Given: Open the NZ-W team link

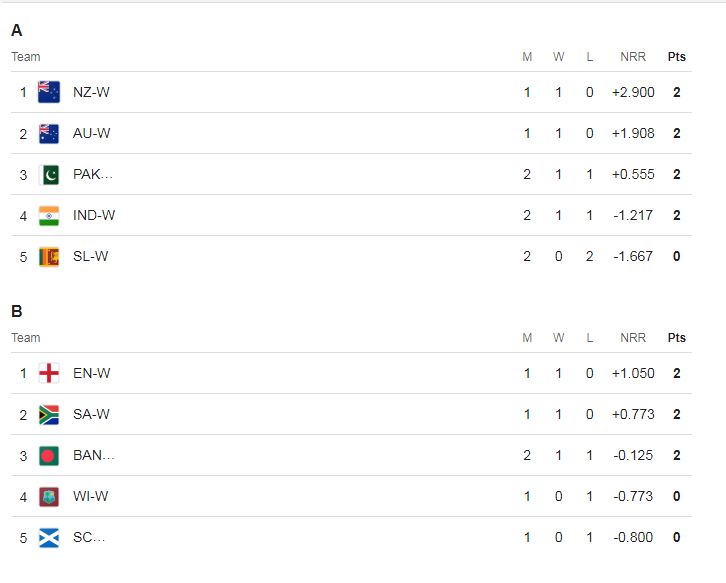Looking at the screenshot, I should (91, 92).
